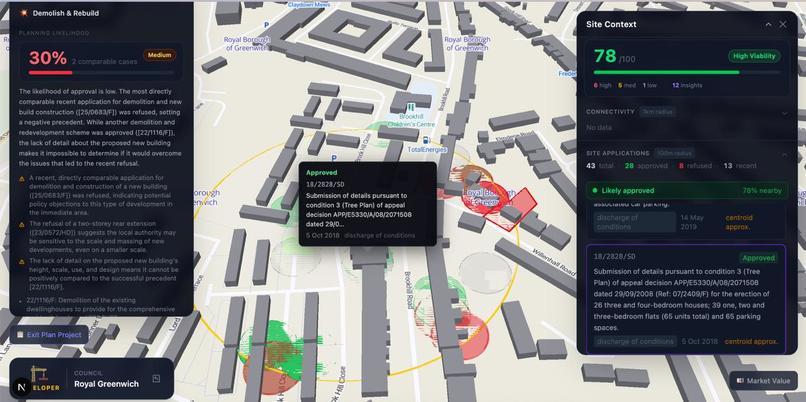Click the 13 recent count
Screen dimensions: 806x402
(x=742, y=166)
